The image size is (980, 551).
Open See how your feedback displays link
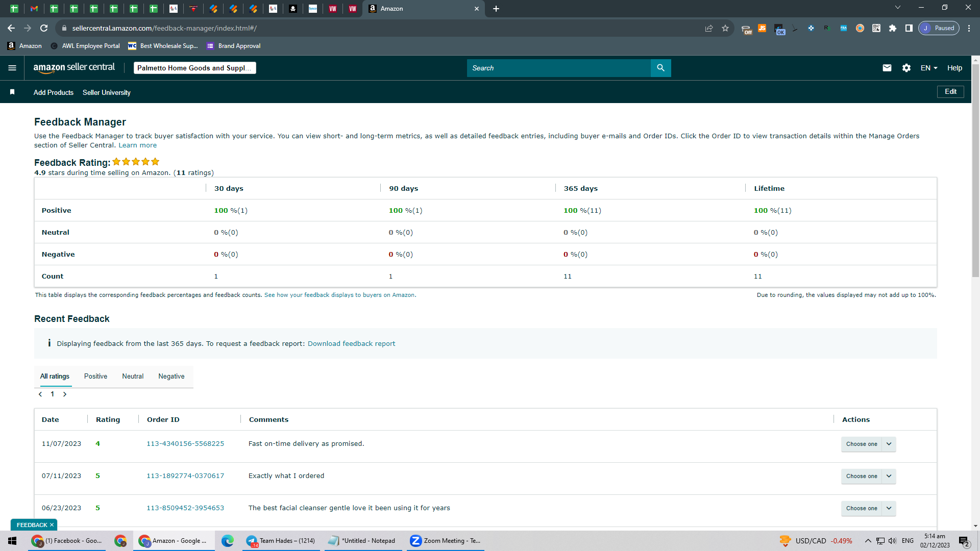pos(339,295)
